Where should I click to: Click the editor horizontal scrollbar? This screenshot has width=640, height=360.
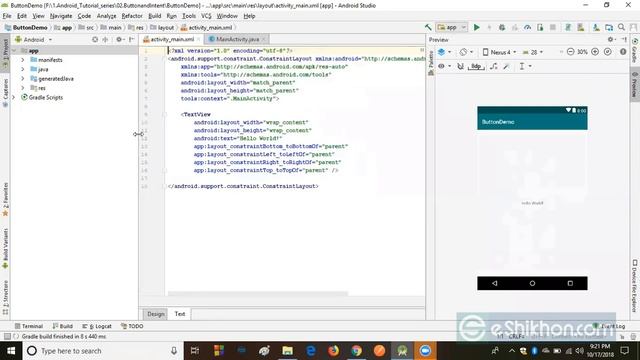point(258,293)
